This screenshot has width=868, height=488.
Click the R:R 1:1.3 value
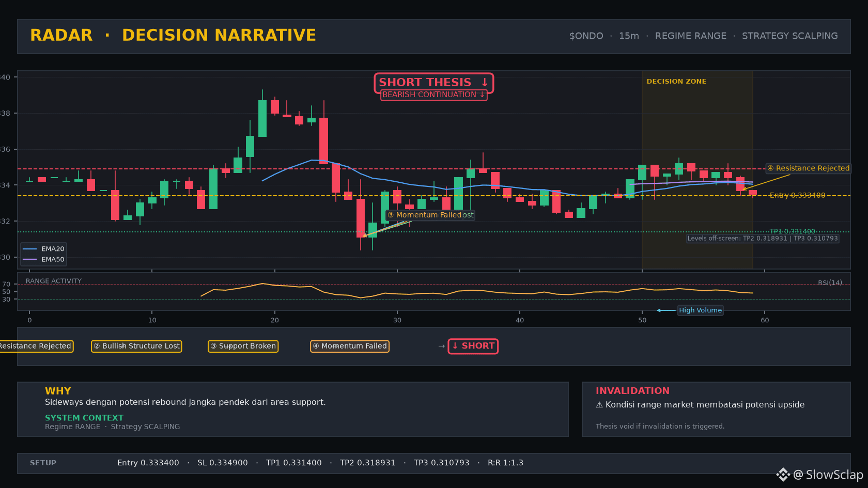click(x=505, y=463)
